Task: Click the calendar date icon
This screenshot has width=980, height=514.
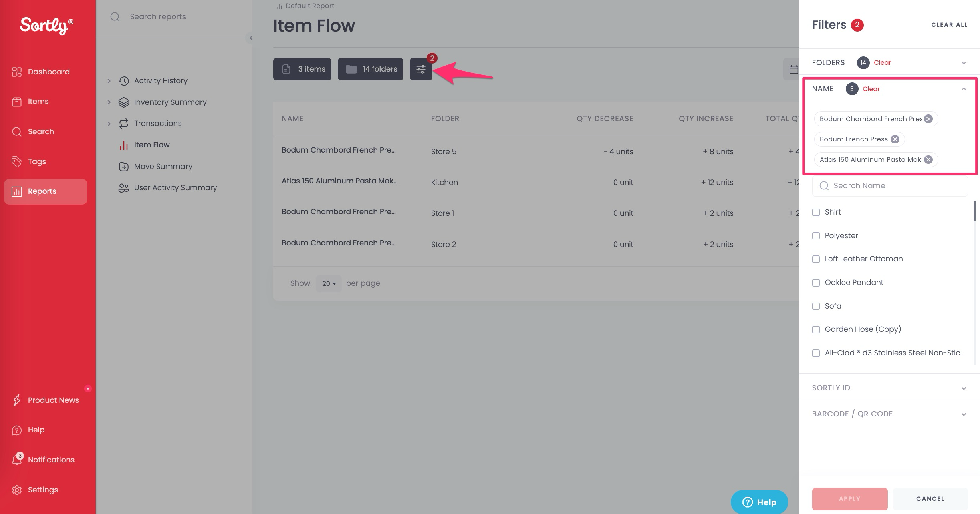Action: tap(793, 69)
